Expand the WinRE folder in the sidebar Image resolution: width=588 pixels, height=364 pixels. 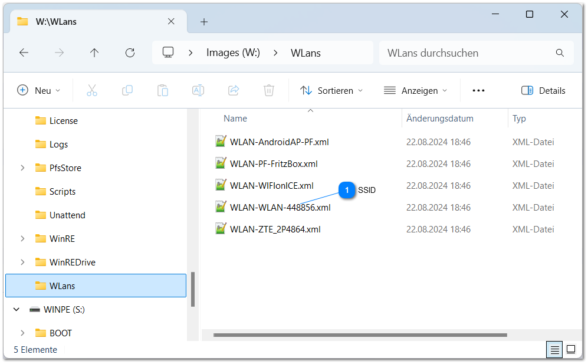(x=23, y=238)
